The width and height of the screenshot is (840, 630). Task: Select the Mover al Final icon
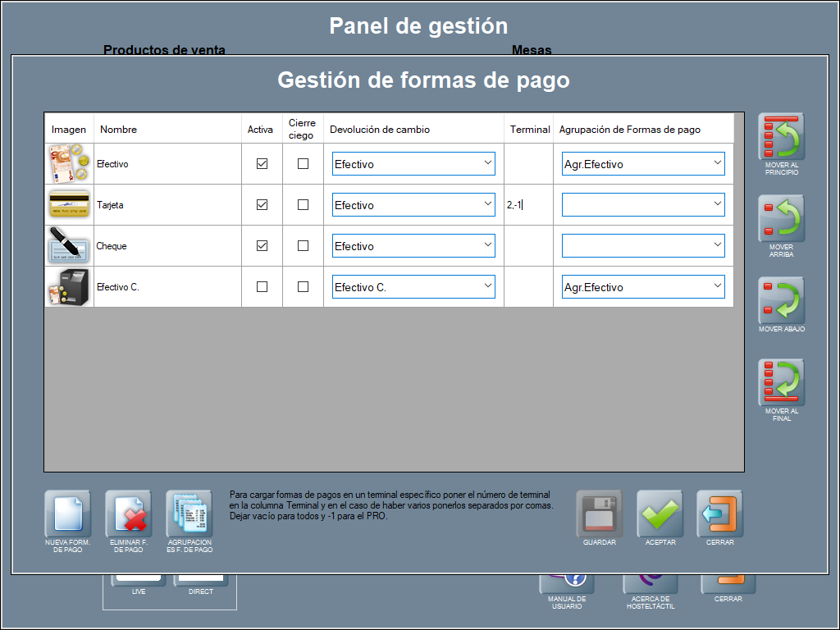point(781,383)
